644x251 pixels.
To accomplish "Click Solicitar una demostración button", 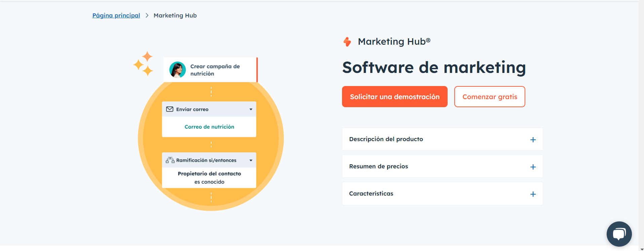I will (395, 97).
